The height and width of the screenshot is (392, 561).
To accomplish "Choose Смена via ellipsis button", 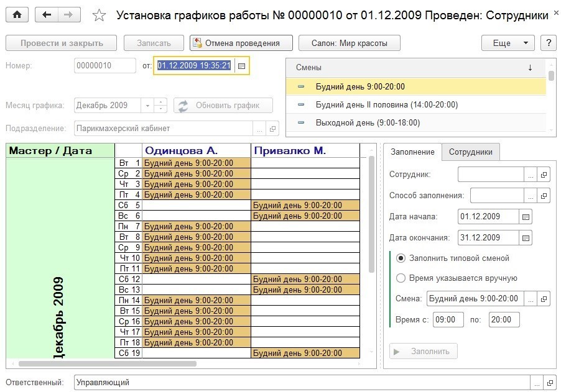I will 531,299.
